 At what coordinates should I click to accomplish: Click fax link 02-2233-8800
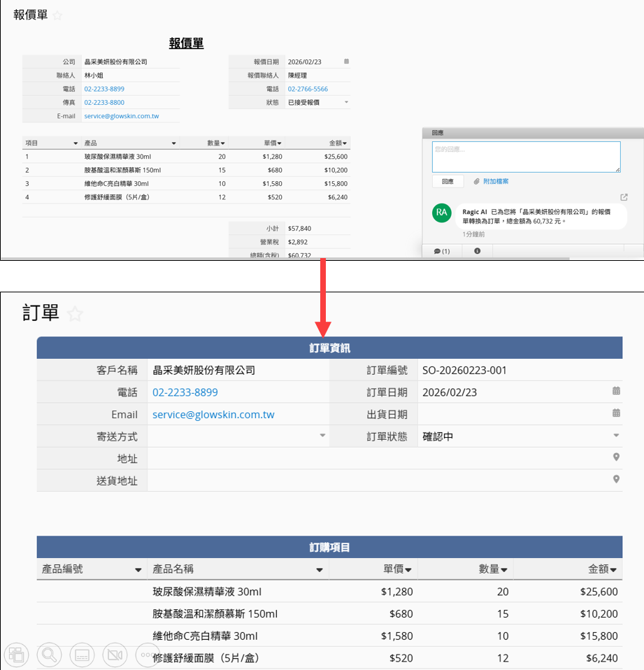tap(104, 103)
